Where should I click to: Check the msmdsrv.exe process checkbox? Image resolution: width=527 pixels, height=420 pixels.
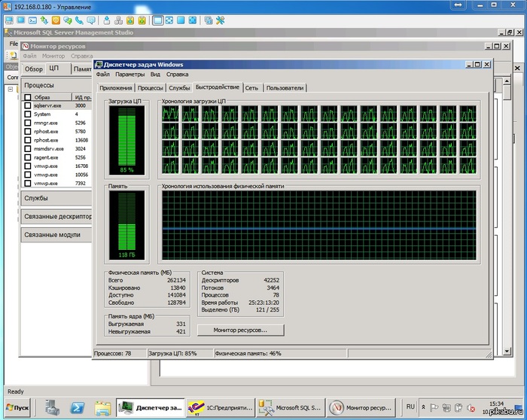(x=28, y=149)
